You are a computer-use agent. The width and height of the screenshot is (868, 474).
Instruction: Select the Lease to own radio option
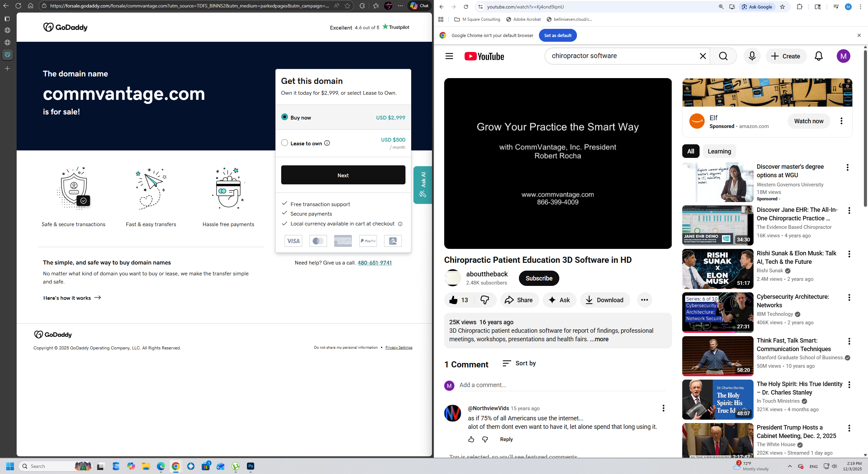tap(285, 143)
